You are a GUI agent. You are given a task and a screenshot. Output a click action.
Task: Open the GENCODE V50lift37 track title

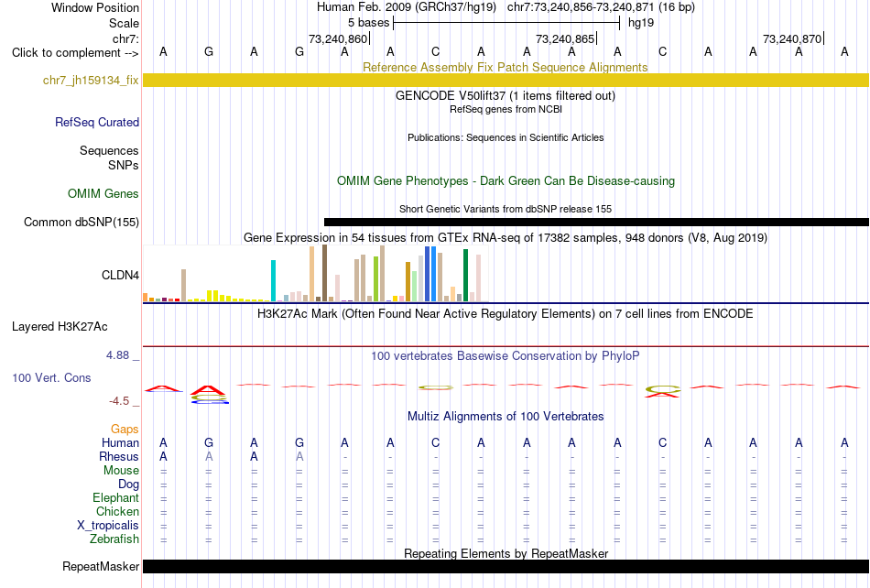pos(505,95)
